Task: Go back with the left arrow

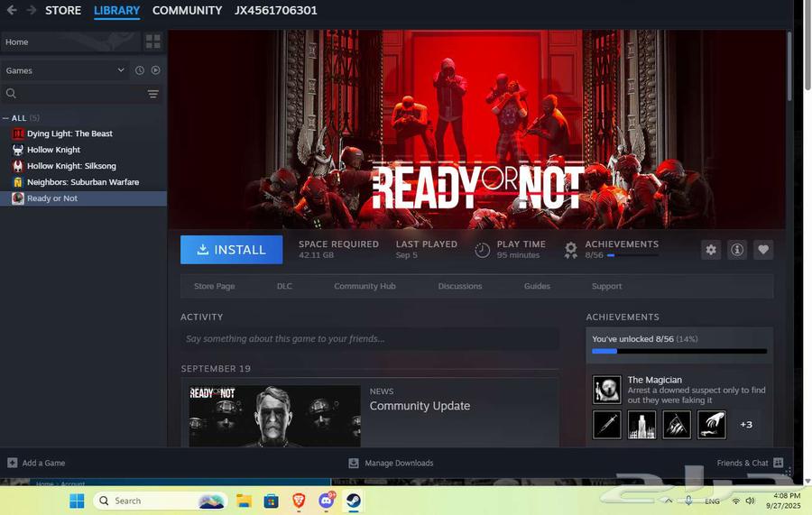Action: click(12, 10)
